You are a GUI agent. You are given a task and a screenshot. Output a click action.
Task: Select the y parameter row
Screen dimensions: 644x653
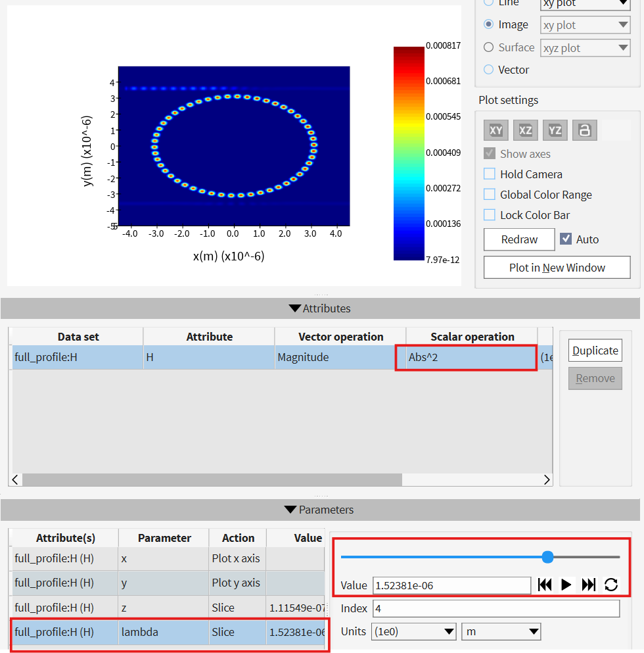(x=168, y=583)
